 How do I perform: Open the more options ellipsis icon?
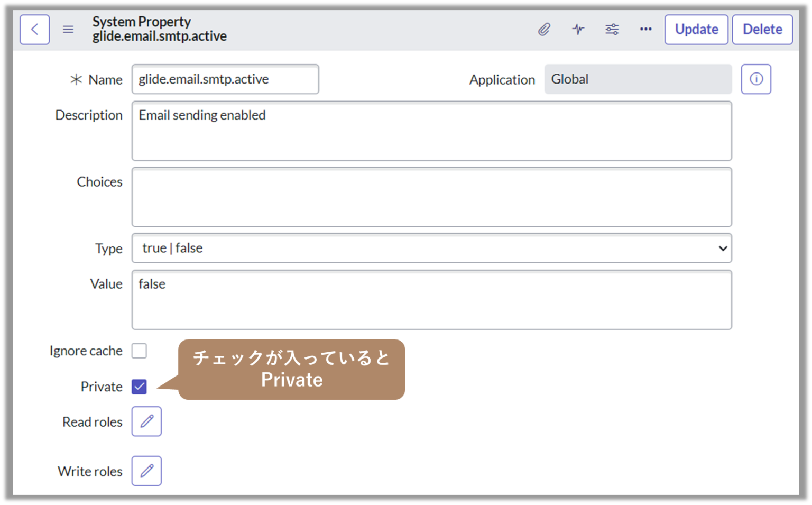pos(645,30)
